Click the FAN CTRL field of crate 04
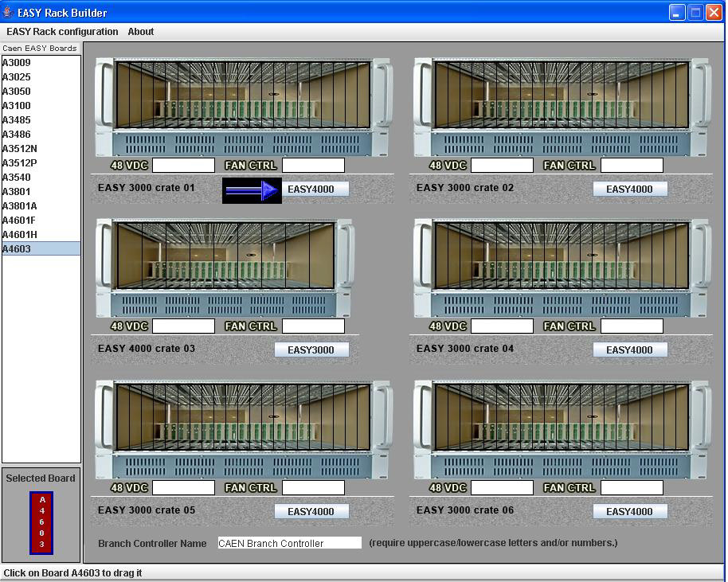Screen dimensions: 728x582 (632, 326)
